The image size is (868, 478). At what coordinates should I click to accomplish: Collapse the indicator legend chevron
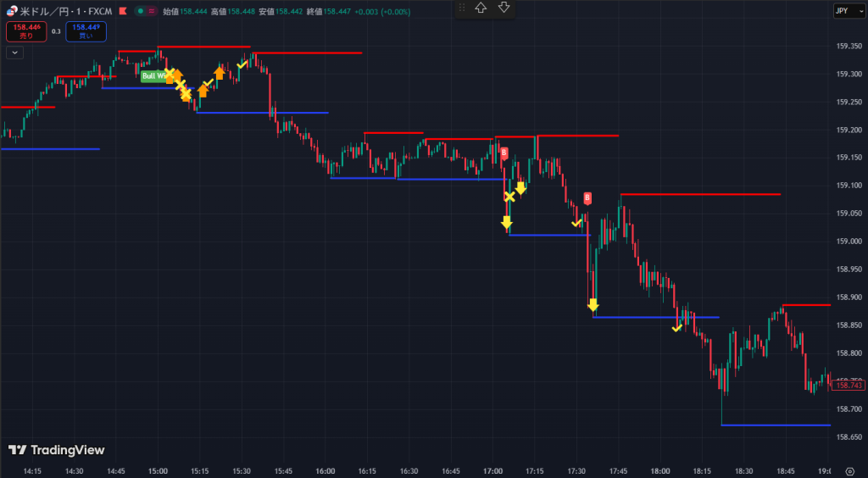(14, 52)
